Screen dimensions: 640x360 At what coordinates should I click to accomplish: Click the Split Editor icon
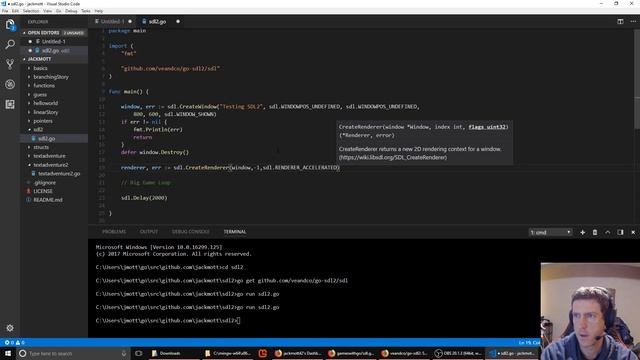620,21
